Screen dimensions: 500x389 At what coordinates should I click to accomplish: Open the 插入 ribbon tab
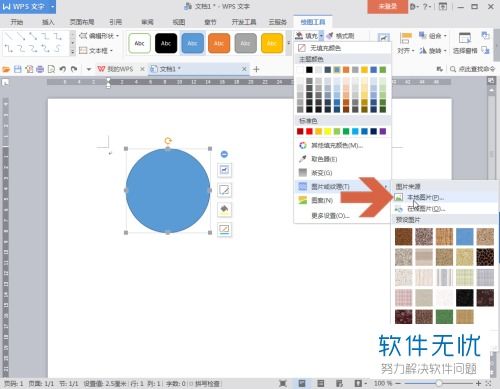pos(48,22)
